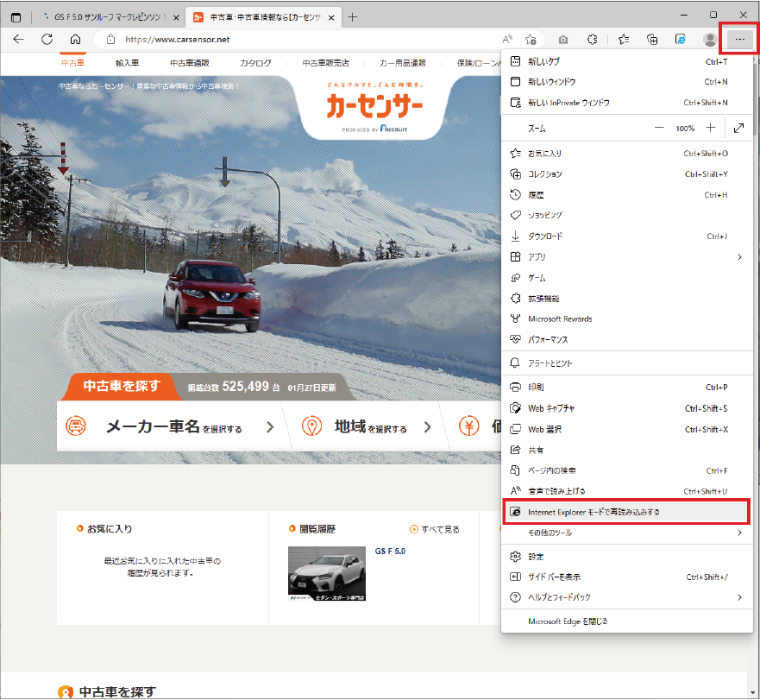Select Microsoft Edge を閉じる

pyautogui.click(x=626, y=621)
